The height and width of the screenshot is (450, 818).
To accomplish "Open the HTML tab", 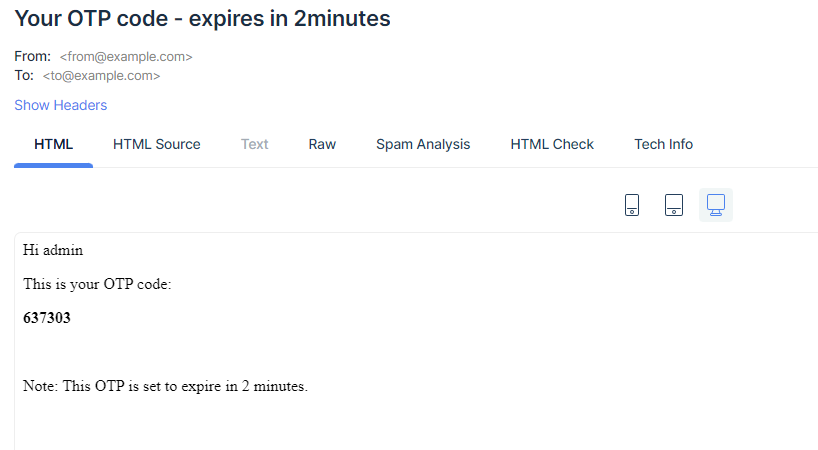I will [53, 144].
